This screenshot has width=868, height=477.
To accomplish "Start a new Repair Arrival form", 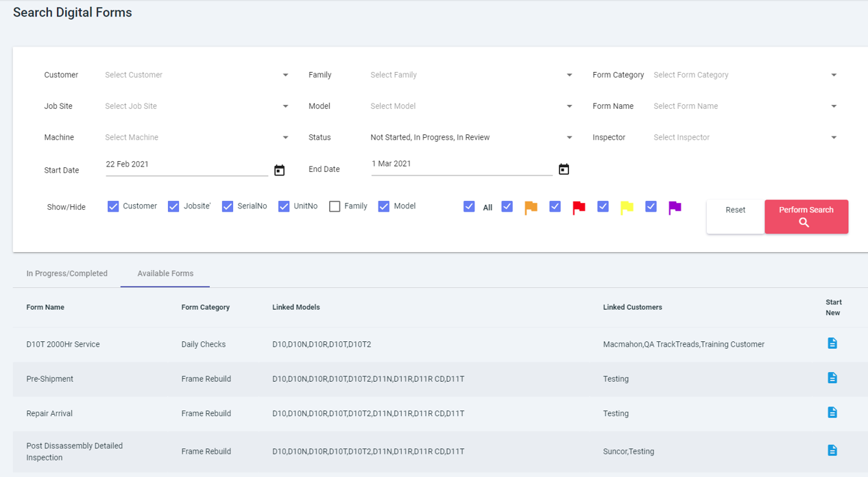I will tap(832, 413).
